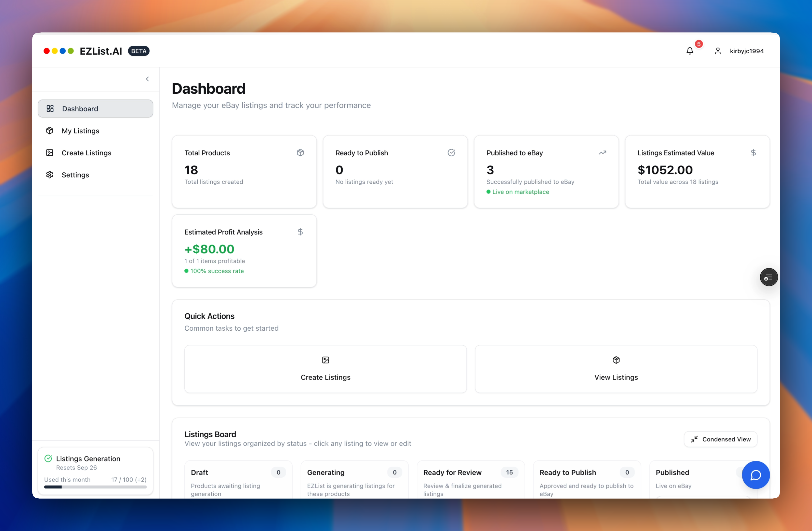Click the EZList.AI logo

tap(101, 51)
